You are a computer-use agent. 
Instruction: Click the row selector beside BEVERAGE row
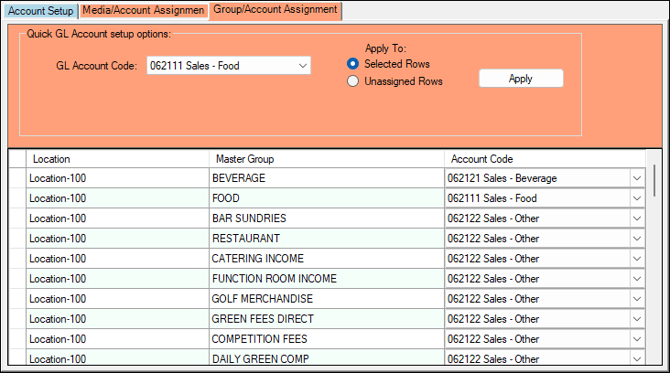pyautogui.click(x=18, y=178)
